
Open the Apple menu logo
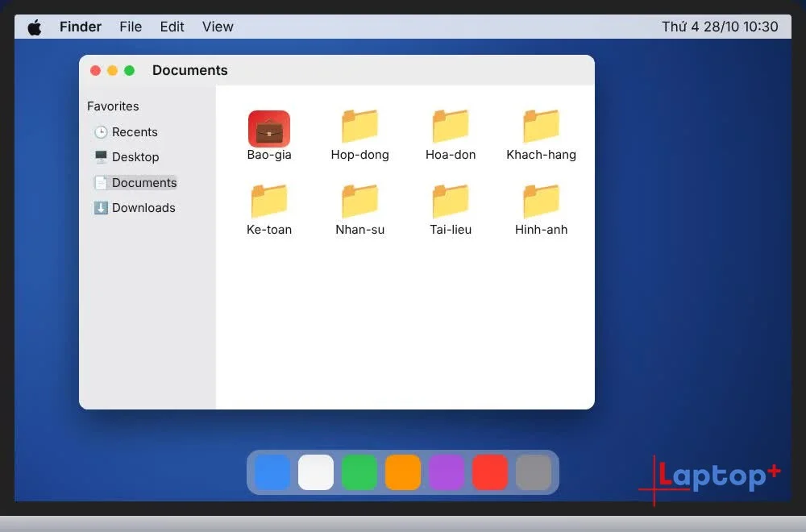coord(35,27)
